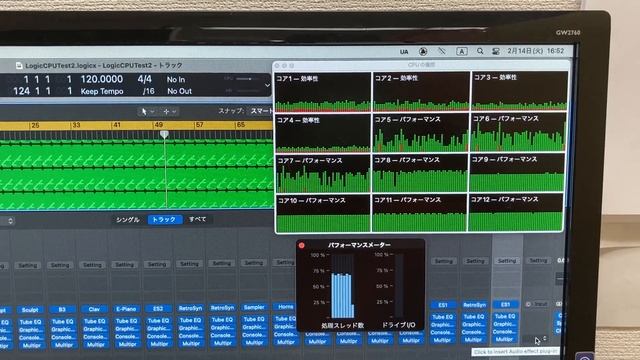Click the 120.0000 tempo value

pyautogui.click(x=102, y=79)
